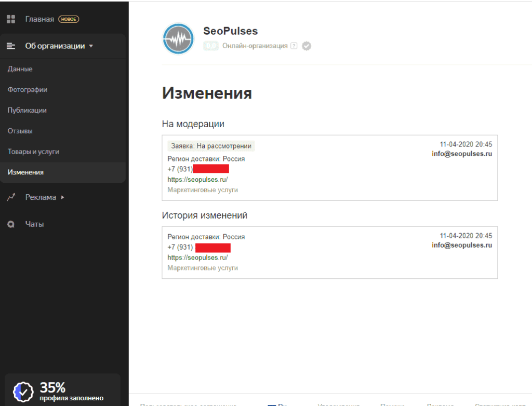
Task: Click the verified checkmark badge icon
Action: [307, 46]
